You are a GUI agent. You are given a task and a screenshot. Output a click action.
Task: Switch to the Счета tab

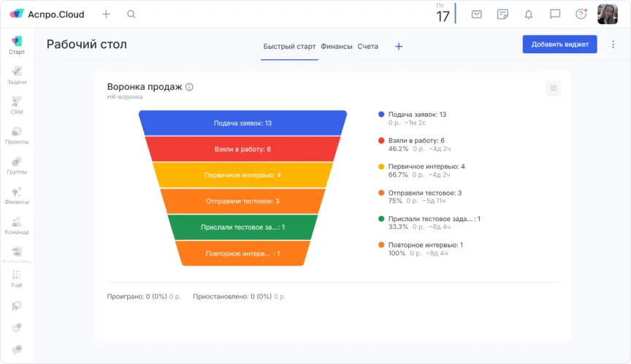point(368,46)
